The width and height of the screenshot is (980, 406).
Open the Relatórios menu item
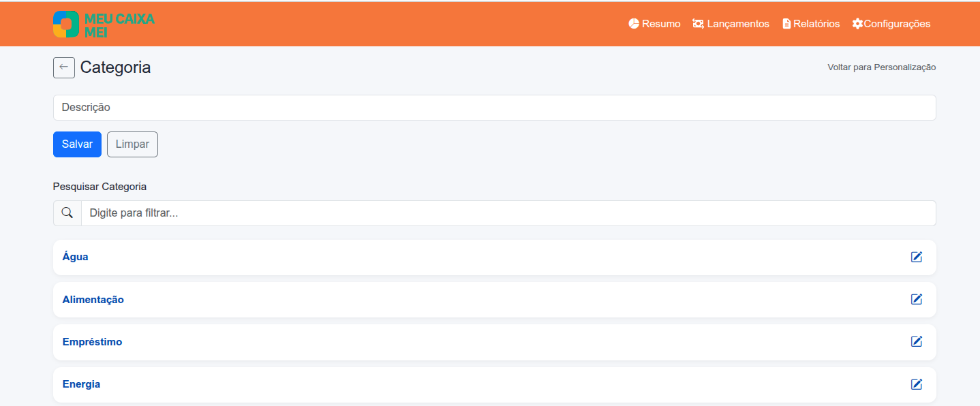(x=811, y=24)
